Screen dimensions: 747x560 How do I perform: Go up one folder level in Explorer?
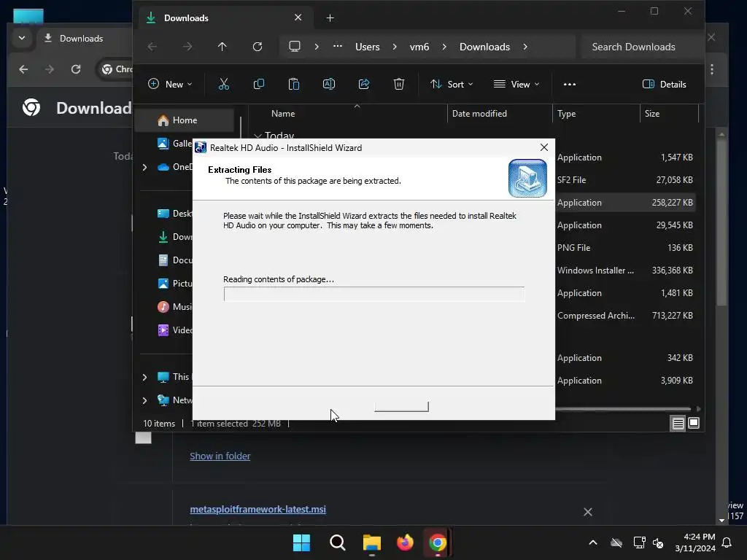pyautogui.click(x=222, y=47)
